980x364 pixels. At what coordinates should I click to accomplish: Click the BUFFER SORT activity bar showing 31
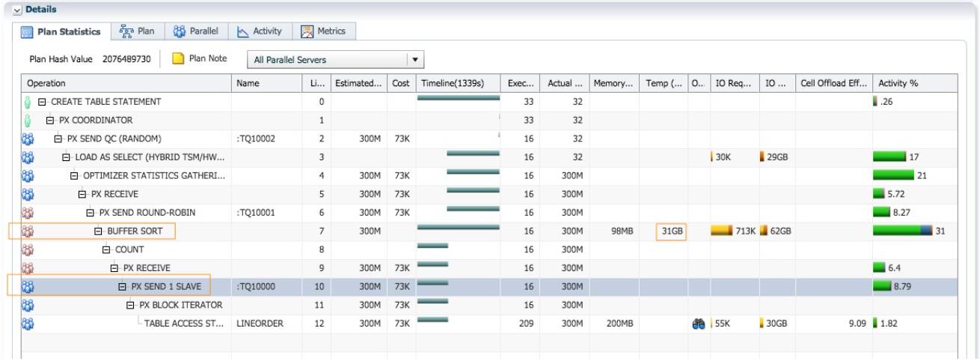click(x=903, y=231)
